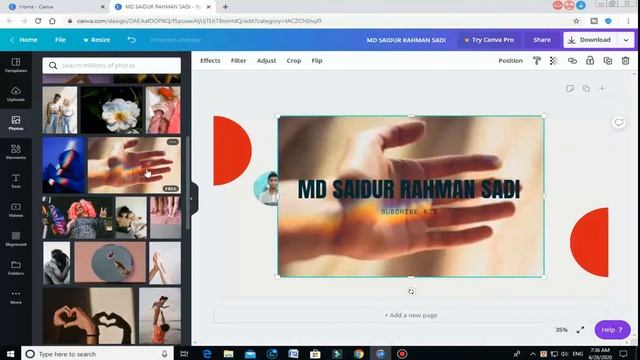Open the Folders sidebar panel
Image resolution: width=640 pixels, height=360 pixels.
(x=16, y=268)
